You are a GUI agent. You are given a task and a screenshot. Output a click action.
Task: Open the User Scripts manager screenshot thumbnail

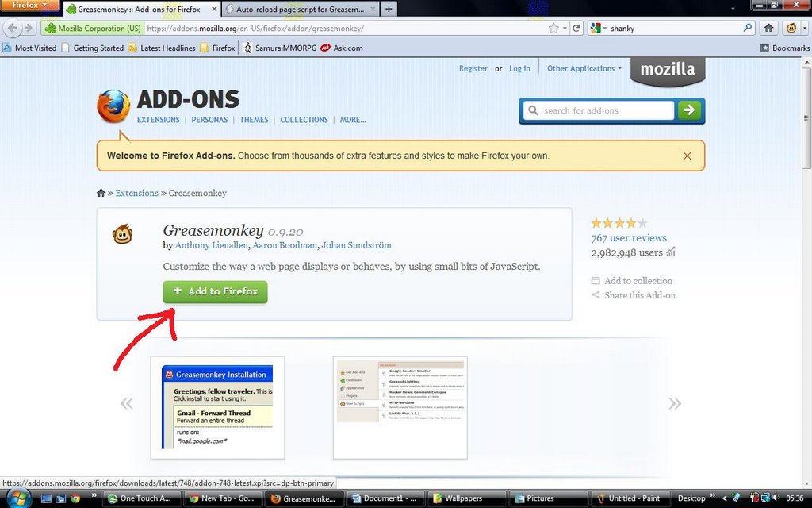[400, 407]
